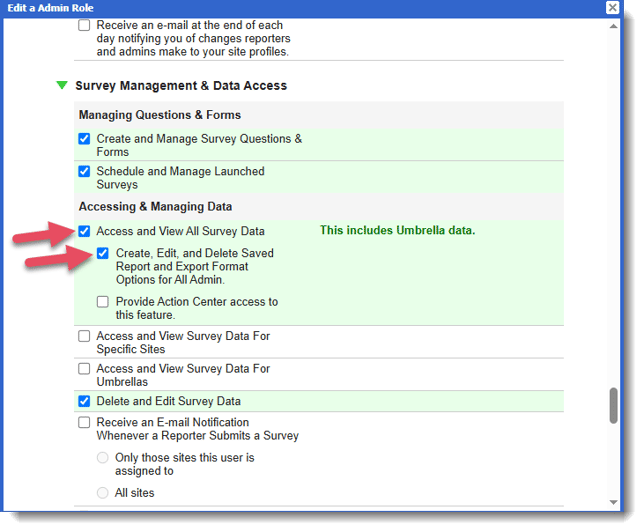
Task: Click the Edit a Admin Role title bar
Action: (300, 8)
